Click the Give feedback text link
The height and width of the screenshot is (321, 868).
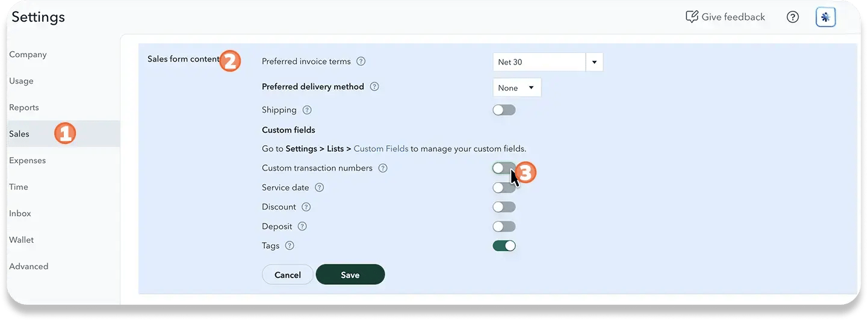[733, 17]
